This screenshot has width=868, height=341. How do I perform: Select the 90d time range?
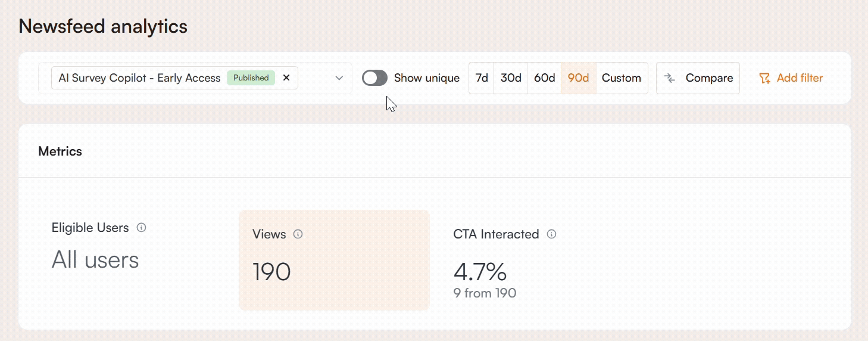point(578,78)
